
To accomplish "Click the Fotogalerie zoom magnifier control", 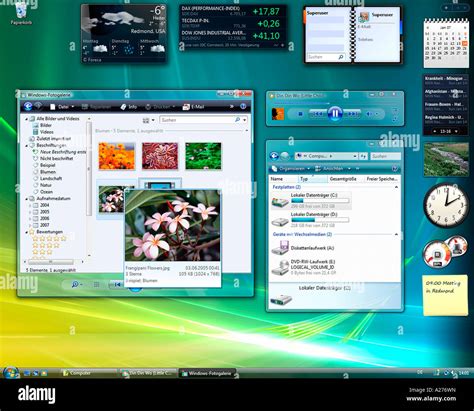I will pos(76,284).
